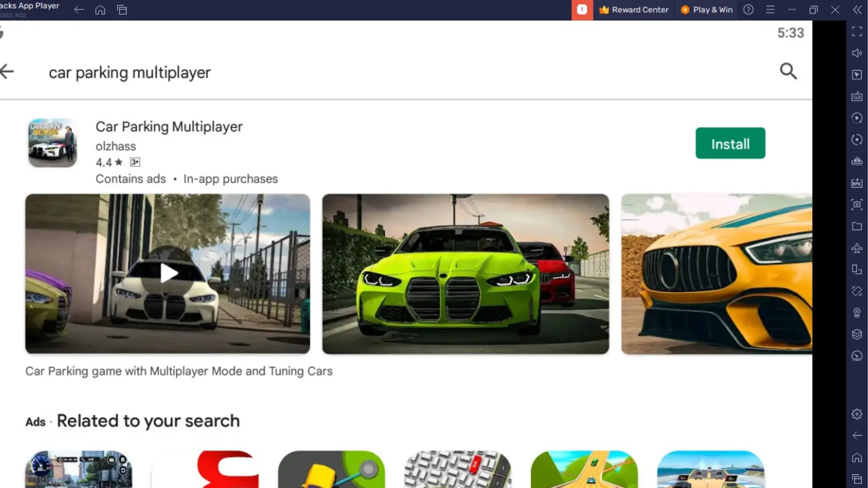Collapse the sidebar with double chevron
868x488 pixels.
(857, 9)
